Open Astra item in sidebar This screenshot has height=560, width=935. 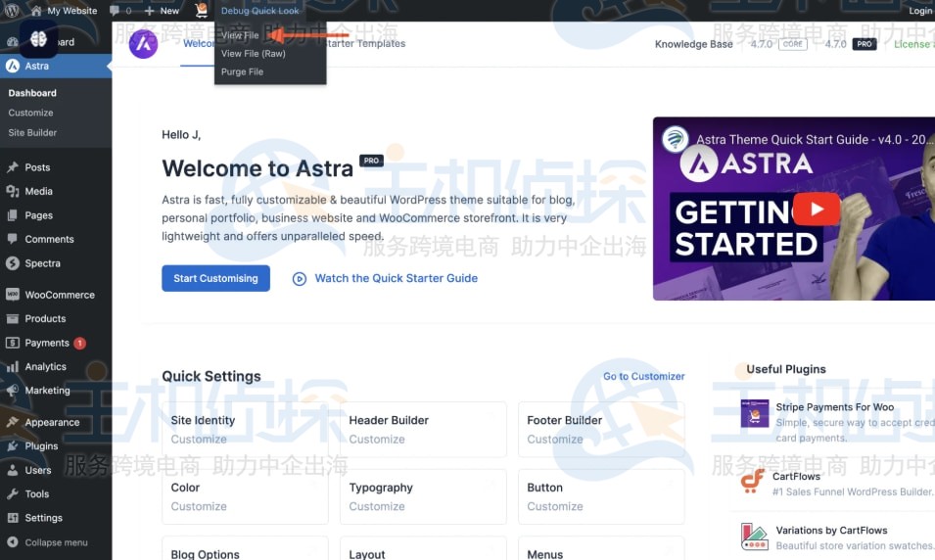coord(56,67)
